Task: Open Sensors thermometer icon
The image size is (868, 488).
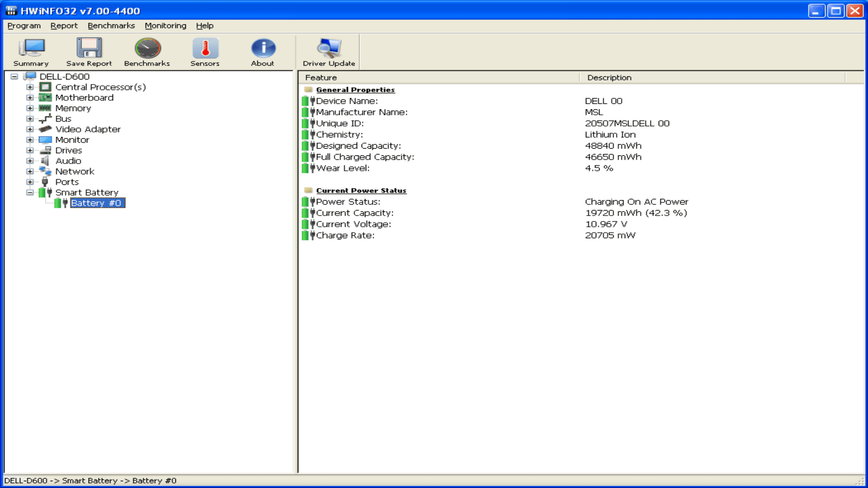Action: point(205,48)
